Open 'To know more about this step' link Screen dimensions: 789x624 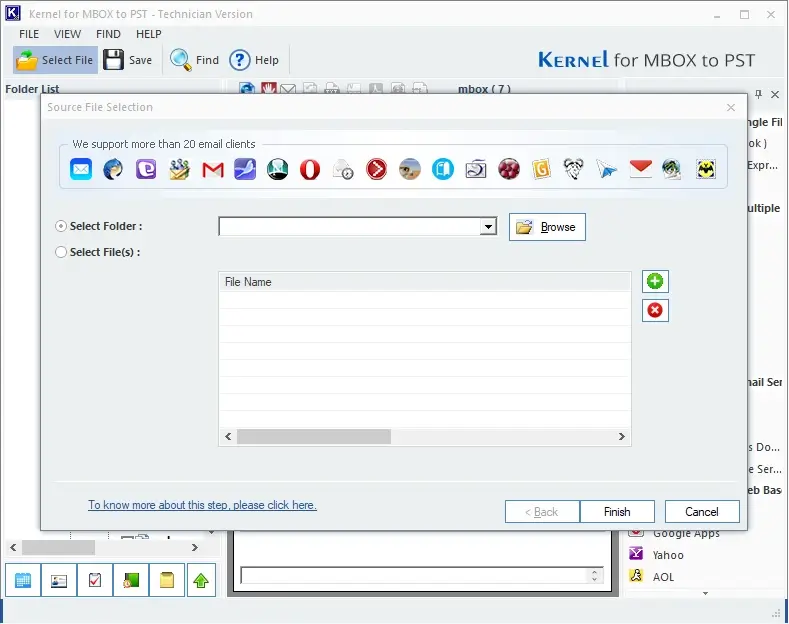point(202,505)
